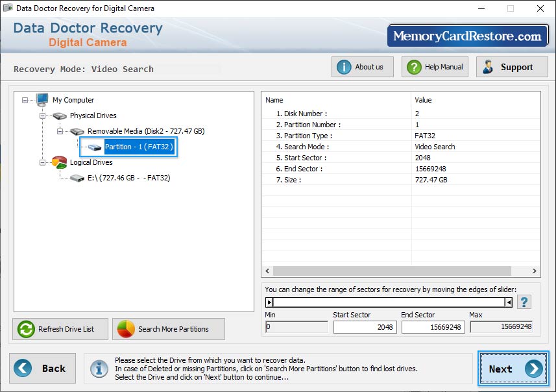The image size is (556, 392).
Task: Click the End Sector input field
Action: click(x=433, y=327)
